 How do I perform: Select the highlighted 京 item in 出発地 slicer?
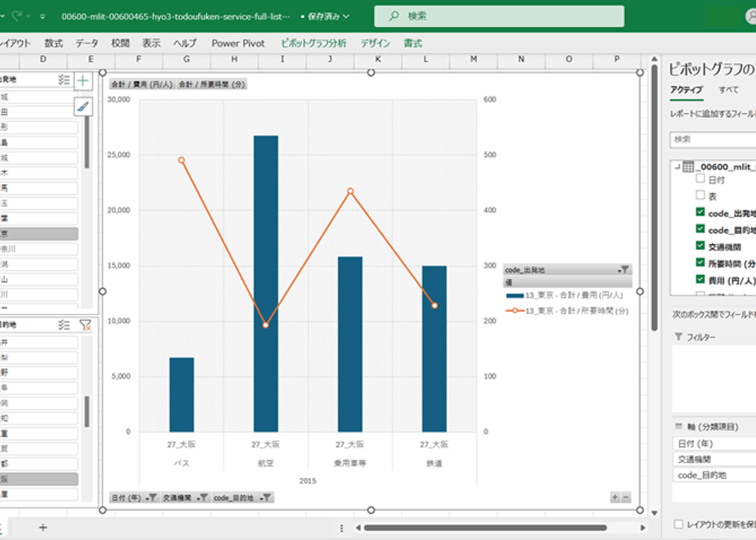point(39,234)
